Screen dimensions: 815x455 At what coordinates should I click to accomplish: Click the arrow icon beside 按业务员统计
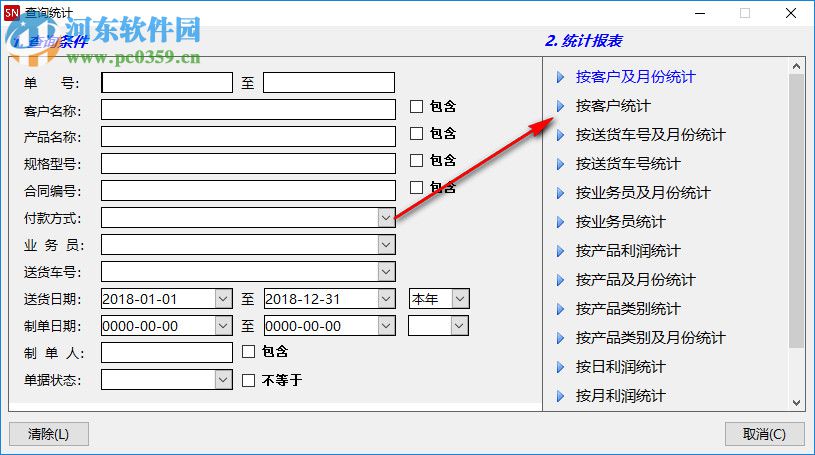pyautogui.click(x=560, y=222)
